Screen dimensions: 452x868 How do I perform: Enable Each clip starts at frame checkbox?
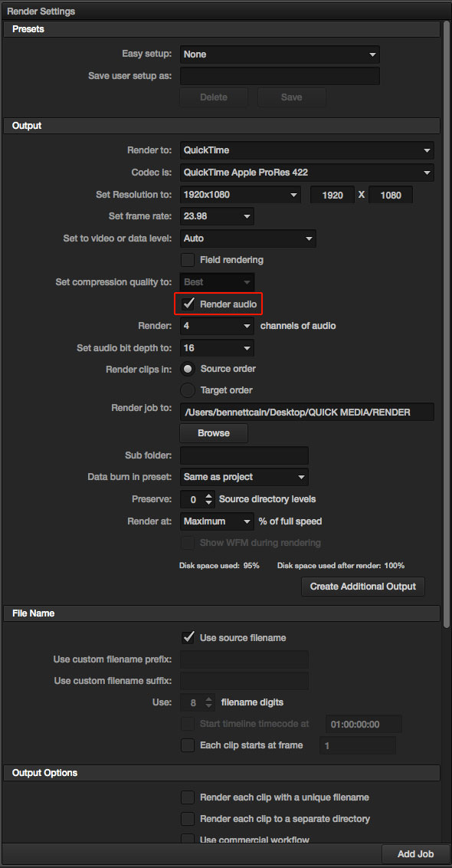click(188, 745)
